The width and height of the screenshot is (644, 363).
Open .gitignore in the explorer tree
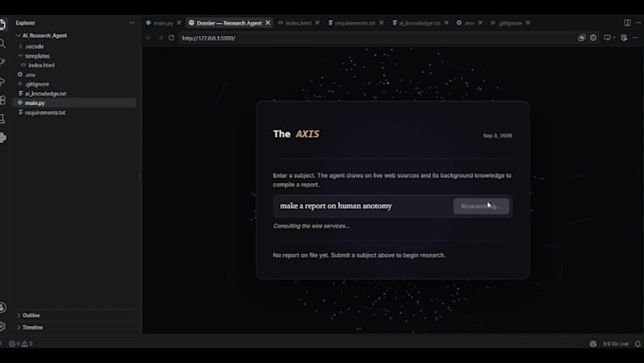coord(37,84)
